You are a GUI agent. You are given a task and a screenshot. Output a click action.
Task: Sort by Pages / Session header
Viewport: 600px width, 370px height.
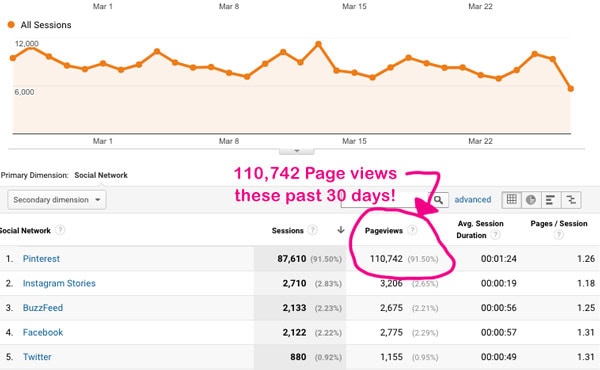[559, 223]
